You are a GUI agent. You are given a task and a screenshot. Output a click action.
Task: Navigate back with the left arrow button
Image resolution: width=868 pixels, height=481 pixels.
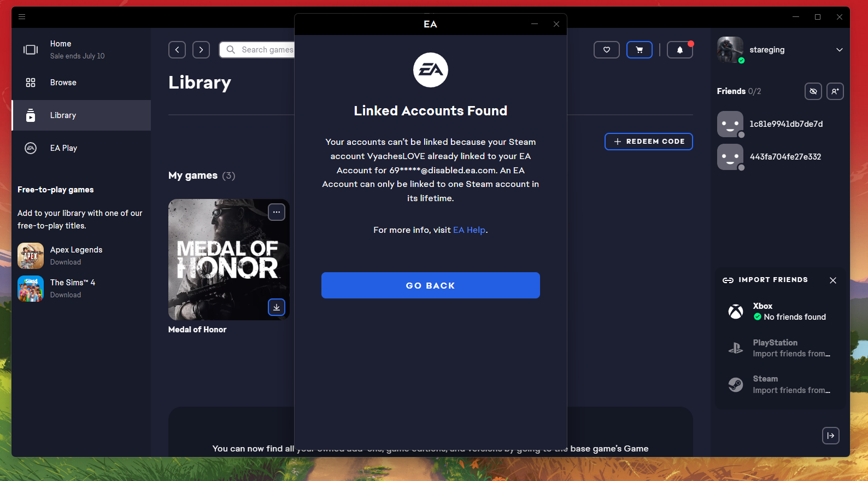click(x=177, y=50)
